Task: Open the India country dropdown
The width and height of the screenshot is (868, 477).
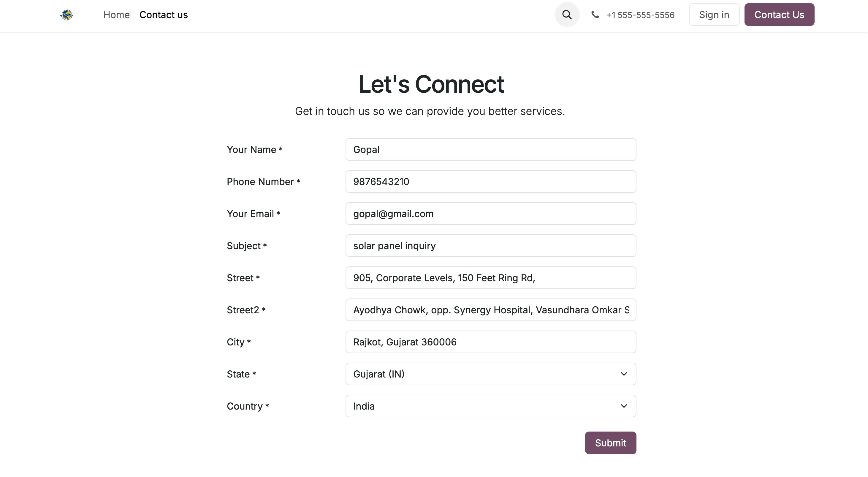Action: pyautogui.click(x=491, y=406)
